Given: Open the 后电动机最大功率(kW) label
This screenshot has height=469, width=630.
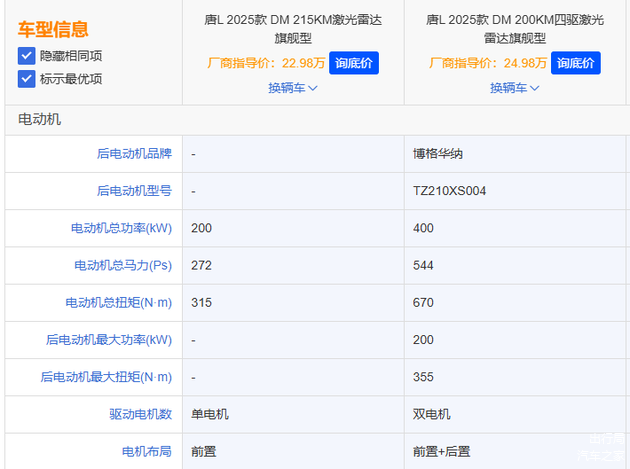Looking at the screenshot, I should click(109, 340).
